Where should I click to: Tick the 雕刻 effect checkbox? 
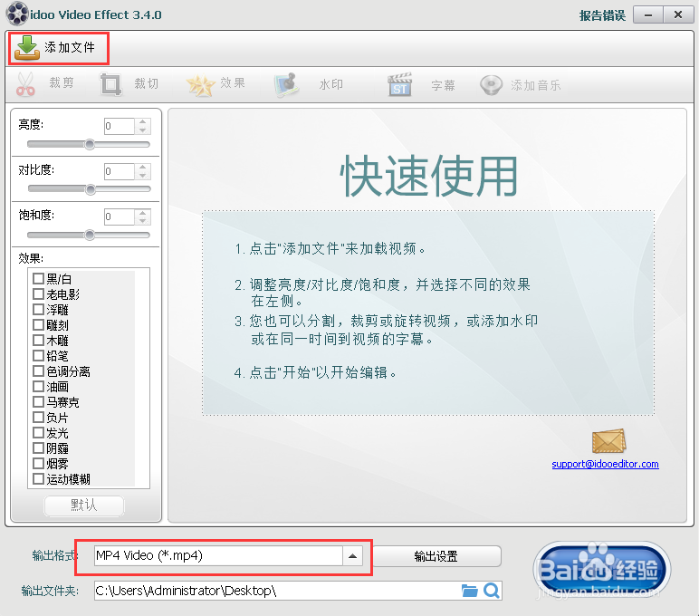coord(38,324)
